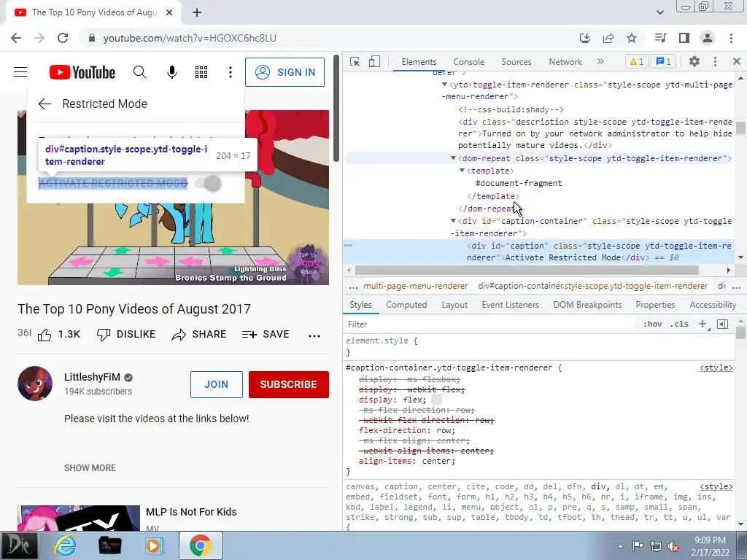Open Internet Explorer from the taskbar
747x560 pixels.
[x=65, y=545]
